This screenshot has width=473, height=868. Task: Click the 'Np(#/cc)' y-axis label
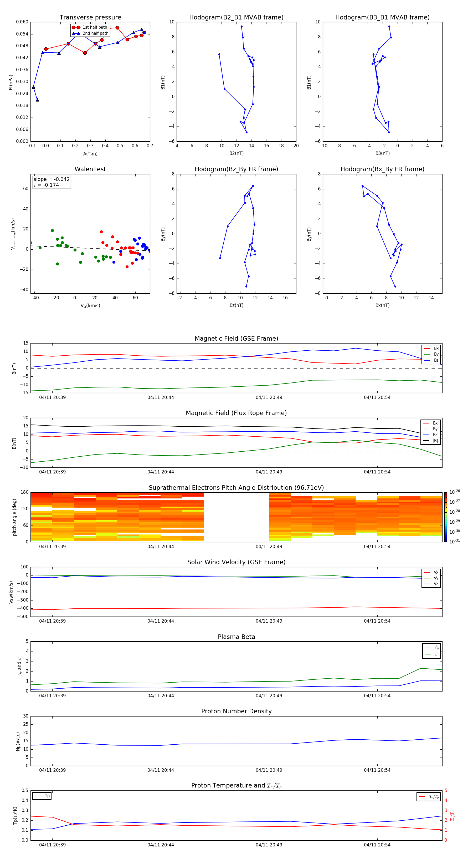click(18, 741)
